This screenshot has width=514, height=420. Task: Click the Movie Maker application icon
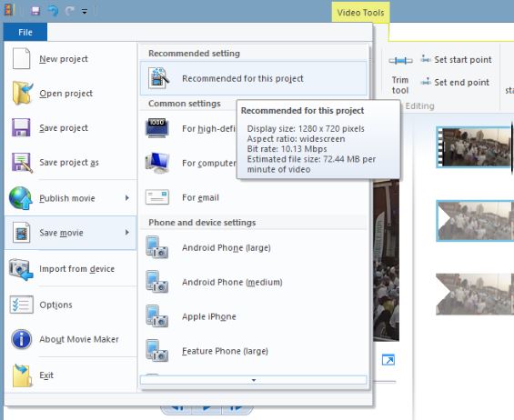[x=9, y=10]
